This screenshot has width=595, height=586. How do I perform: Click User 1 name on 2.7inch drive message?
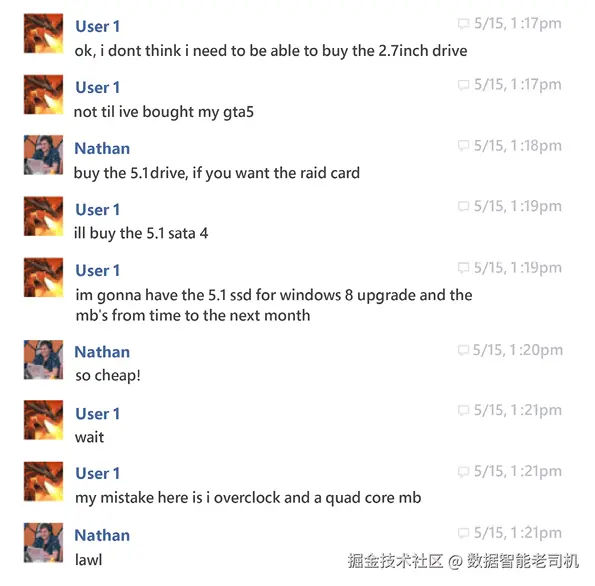(x=98, y=27)
